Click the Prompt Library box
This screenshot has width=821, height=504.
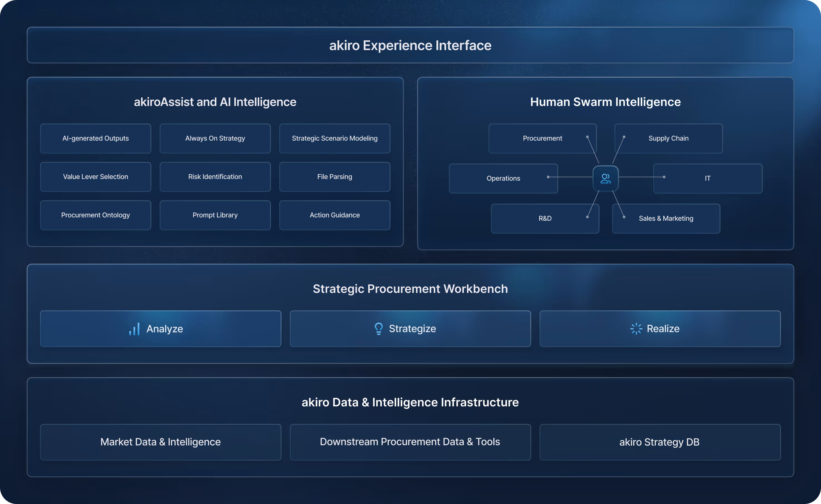point(215,215)
